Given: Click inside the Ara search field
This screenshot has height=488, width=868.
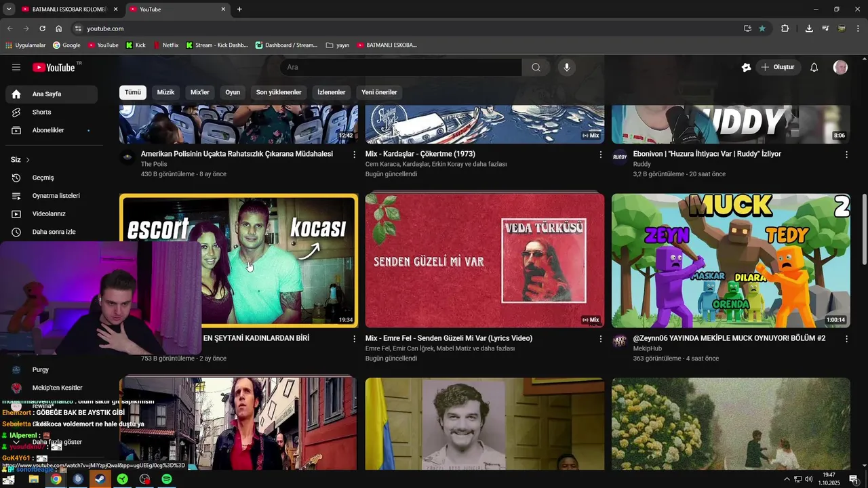Looking at the screenshot, I should (x=401, y=67).
